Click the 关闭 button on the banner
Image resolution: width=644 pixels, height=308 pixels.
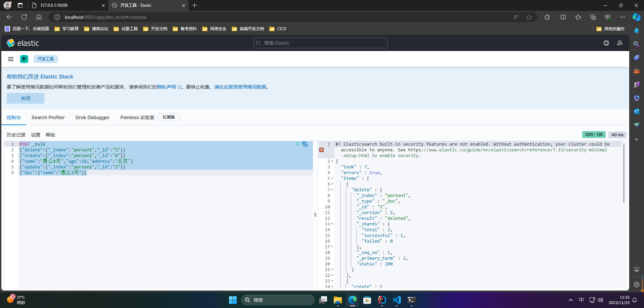[26, 98]
